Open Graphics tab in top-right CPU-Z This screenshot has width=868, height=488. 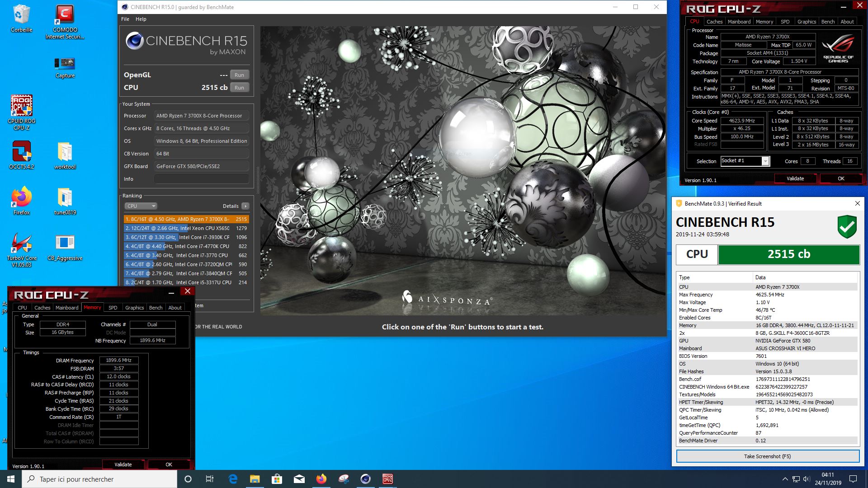tap(807, 22)
